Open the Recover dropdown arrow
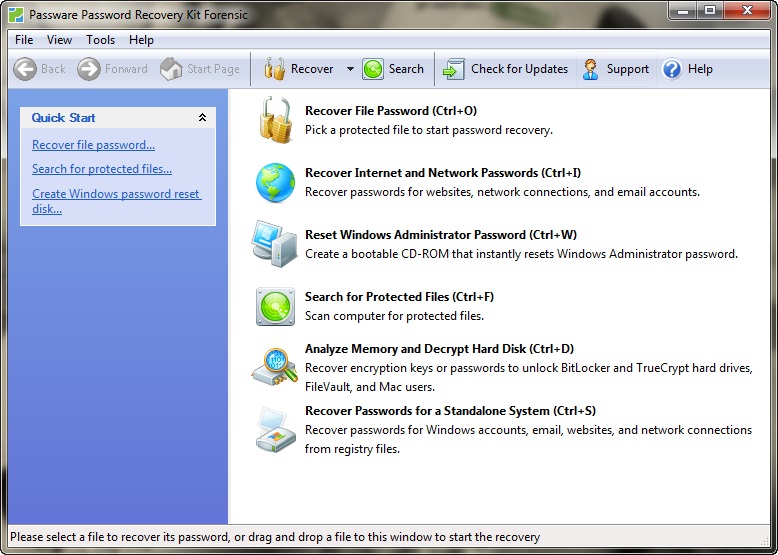 pyautogui.click(x=350, y=69)
